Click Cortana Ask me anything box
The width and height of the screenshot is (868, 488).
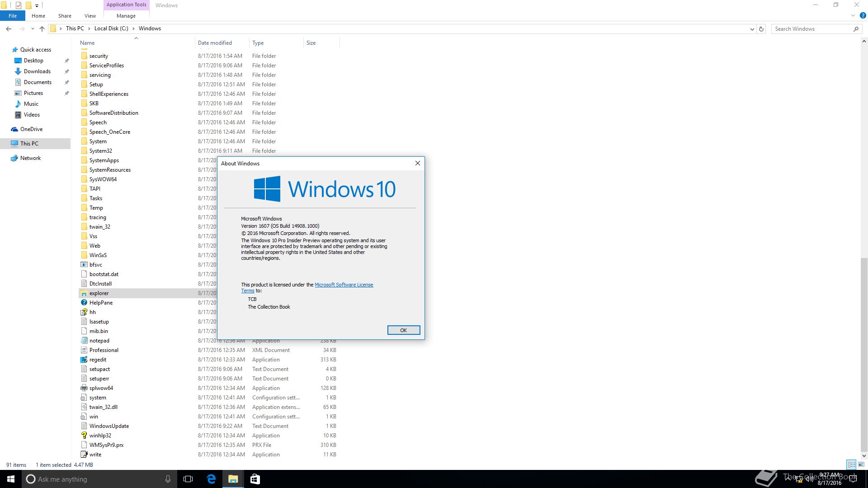[x=99, y=479]
